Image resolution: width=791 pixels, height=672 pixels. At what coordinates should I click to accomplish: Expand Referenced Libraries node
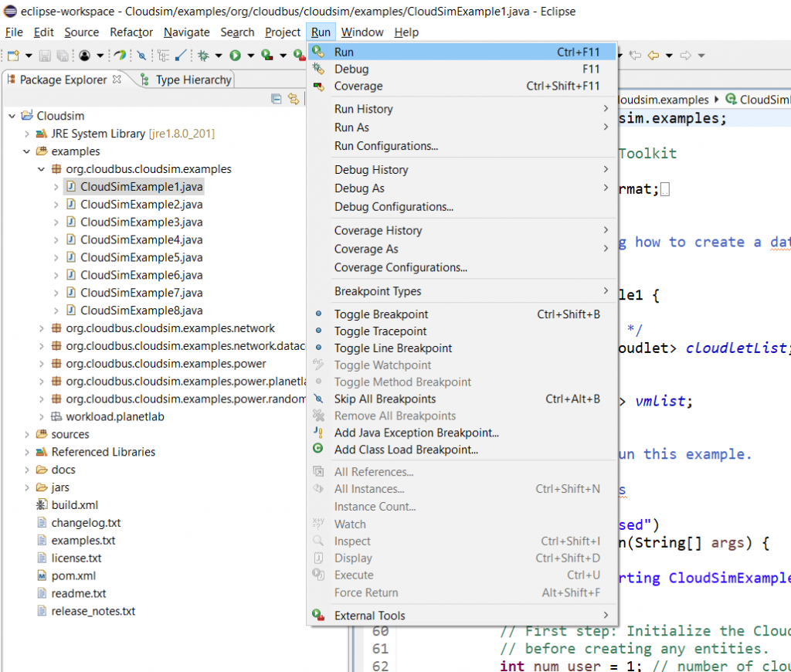coord(27,452)
